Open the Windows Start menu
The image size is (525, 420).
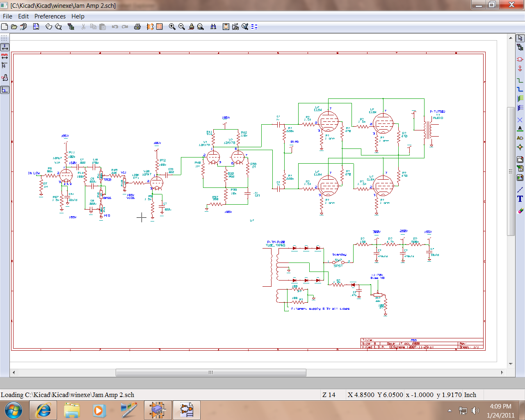point(14,410)
